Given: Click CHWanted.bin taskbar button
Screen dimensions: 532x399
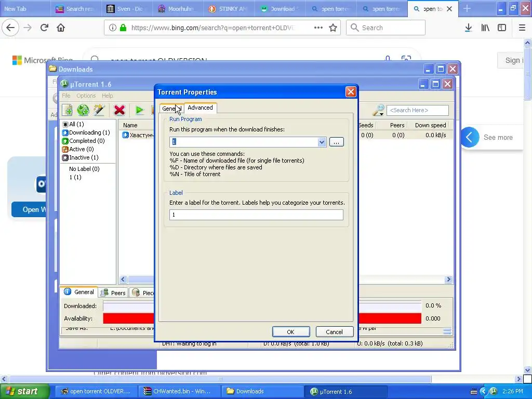Looking at the screenshot, I should tap(179, 391).
